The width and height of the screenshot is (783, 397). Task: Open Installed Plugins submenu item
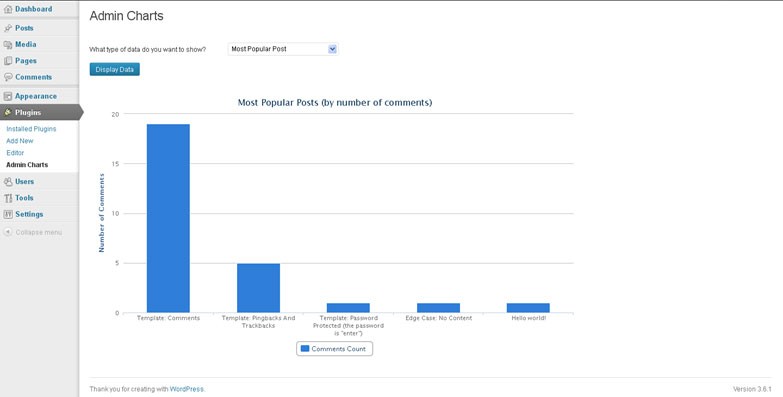pos(31,129)
